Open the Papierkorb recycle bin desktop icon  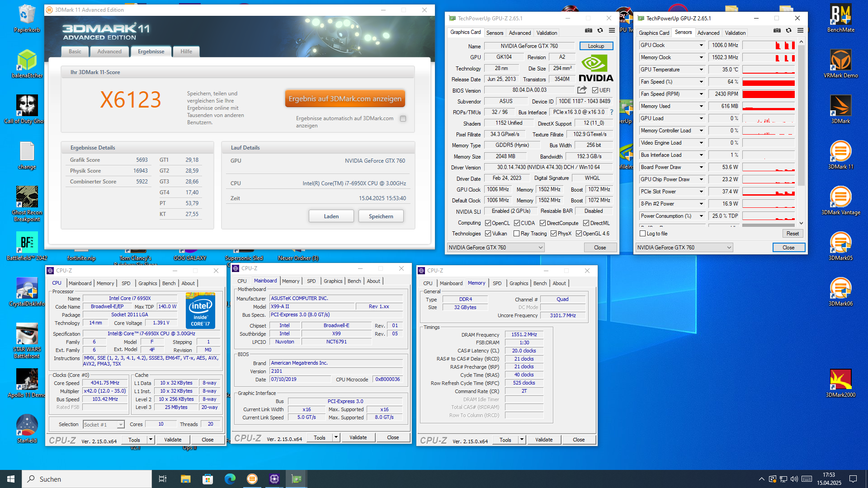(x=27, y=18)
